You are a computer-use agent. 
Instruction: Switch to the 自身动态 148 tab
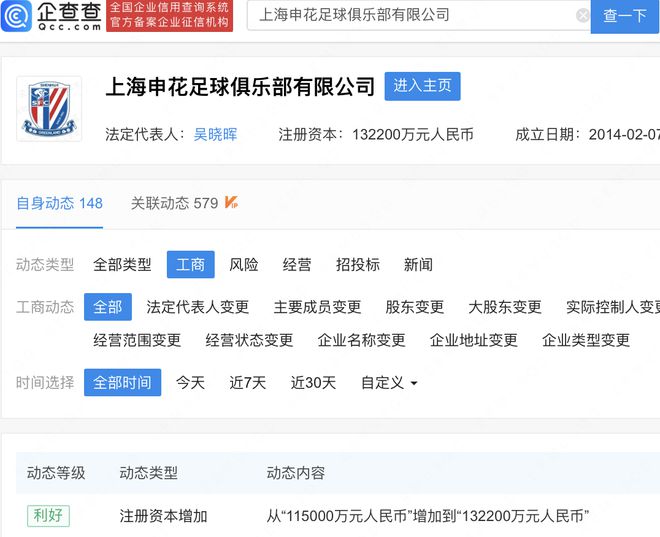(x=59, y=203)
